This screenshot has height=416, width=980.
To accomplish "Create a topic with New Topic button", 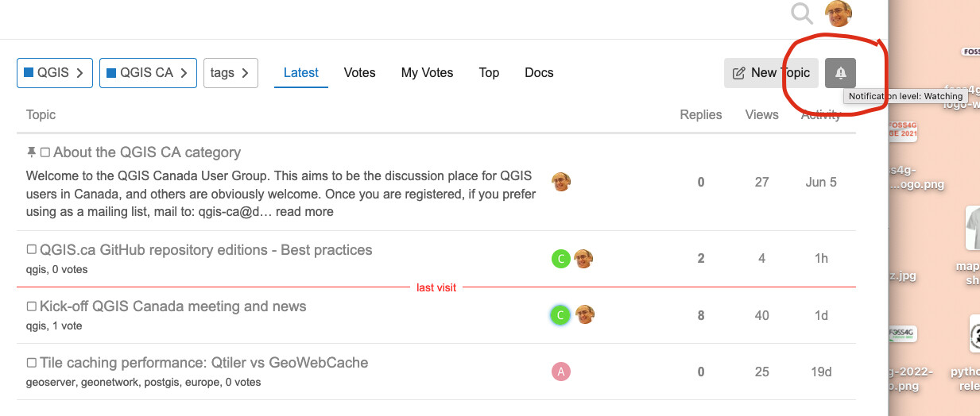I will click(x=771, y=73).
